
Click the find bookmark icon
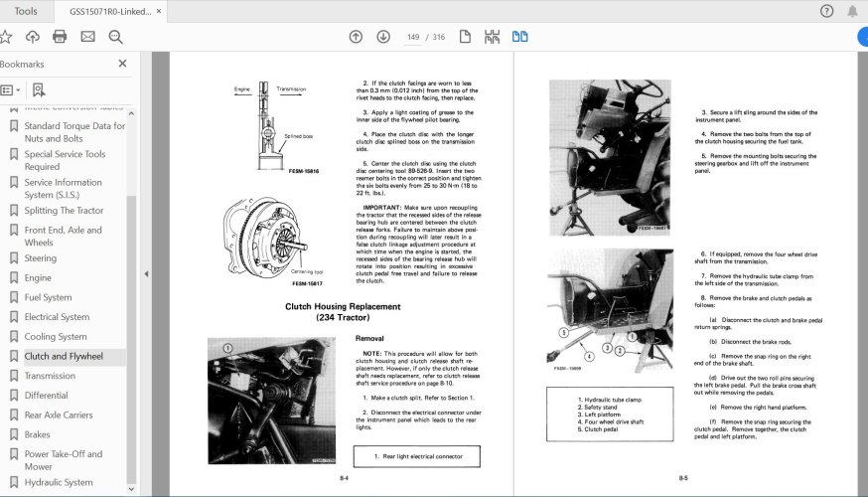(38, 89)
